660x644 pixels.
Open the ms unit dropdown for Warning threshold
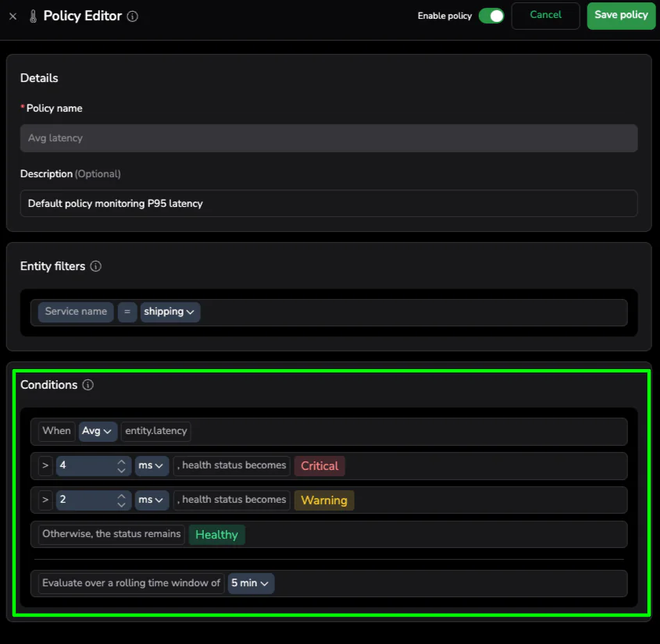click(x=152, y=500)
